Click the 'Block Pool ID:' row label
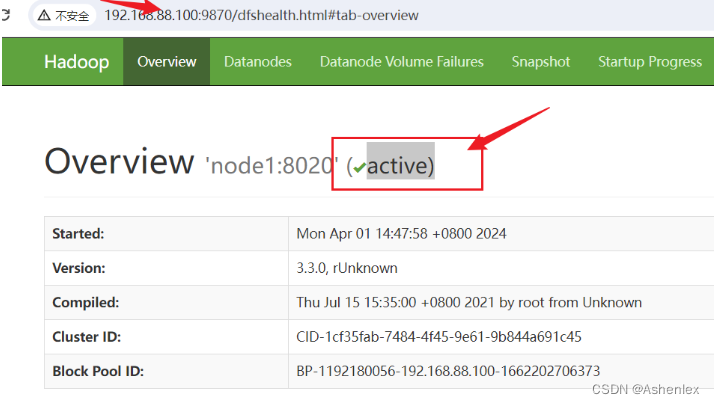 (98, 371)
